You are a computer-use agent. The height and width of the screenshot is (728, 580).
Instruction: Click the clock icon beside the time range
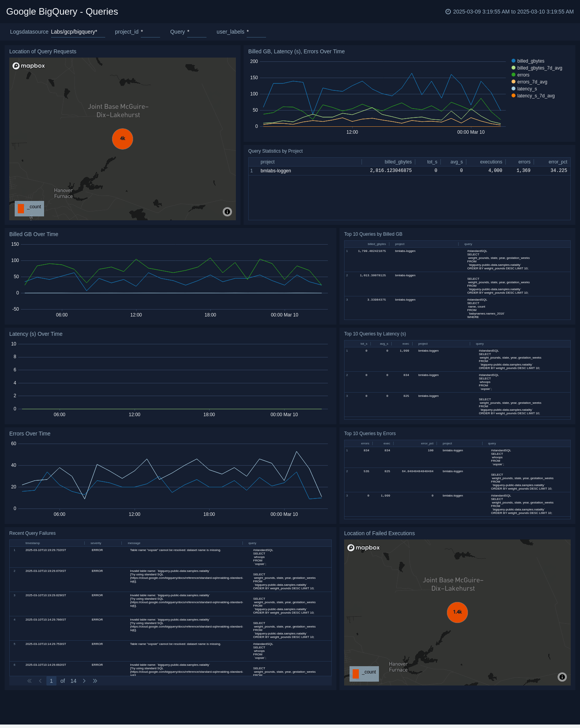448,12
